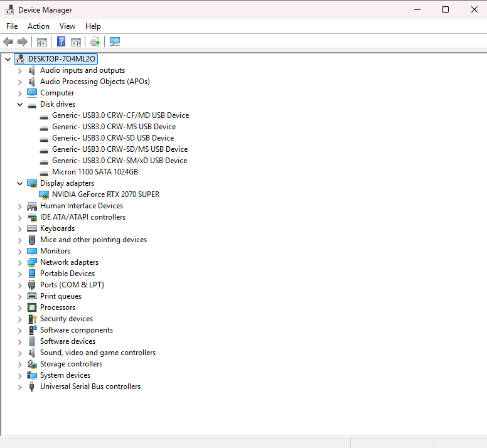Image resolution: width=487 pixels, height=448 pixels.
Task: Click the NVIDIA GeForce RTX 2070 SUPER icon
Action: point(44,195)
